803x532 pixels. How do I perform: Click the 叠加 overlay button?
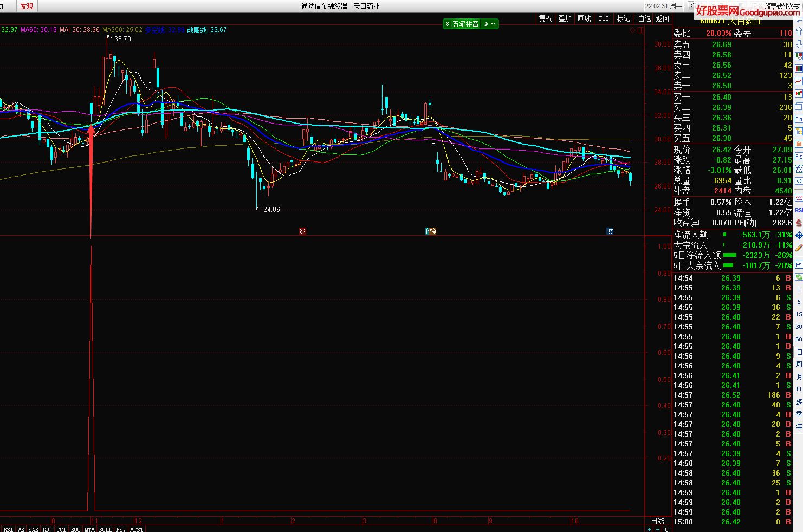[565, 18]
